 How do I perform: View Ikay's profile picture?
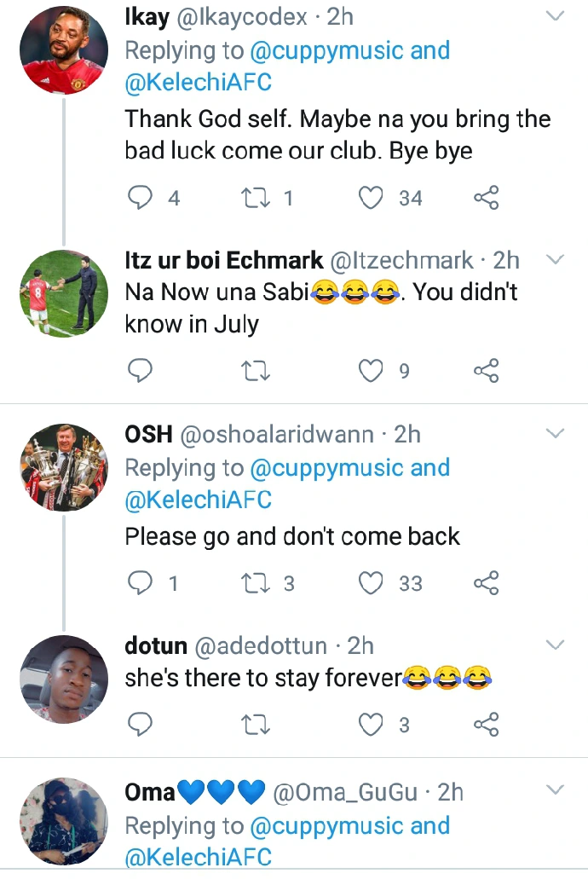coord(64,50)
